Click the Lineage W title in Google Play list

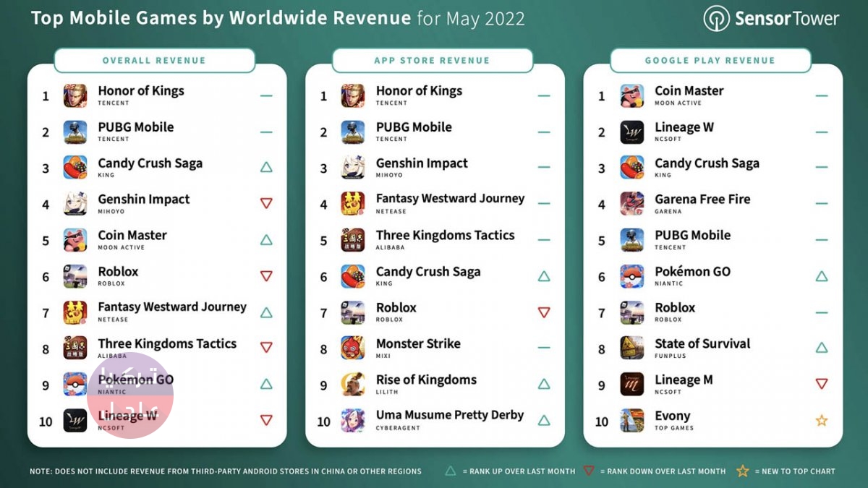point(684,127)
